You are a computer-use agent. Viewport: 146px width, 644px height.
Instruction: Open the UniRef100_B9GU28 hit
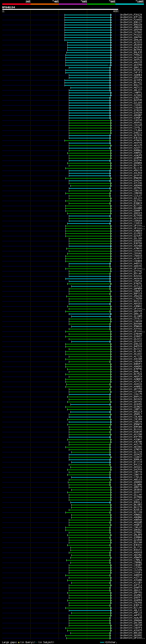point(131,25)
